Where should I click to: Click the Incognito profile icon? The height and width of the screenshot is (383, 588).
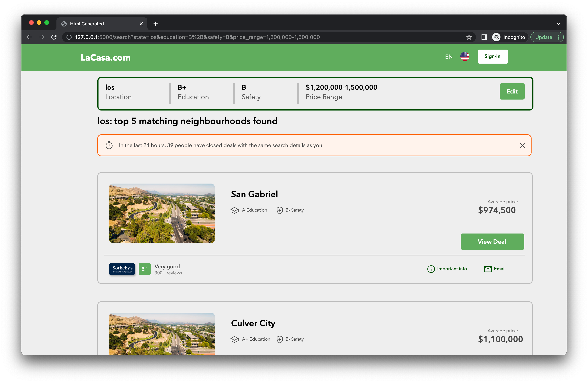(496, 37)
